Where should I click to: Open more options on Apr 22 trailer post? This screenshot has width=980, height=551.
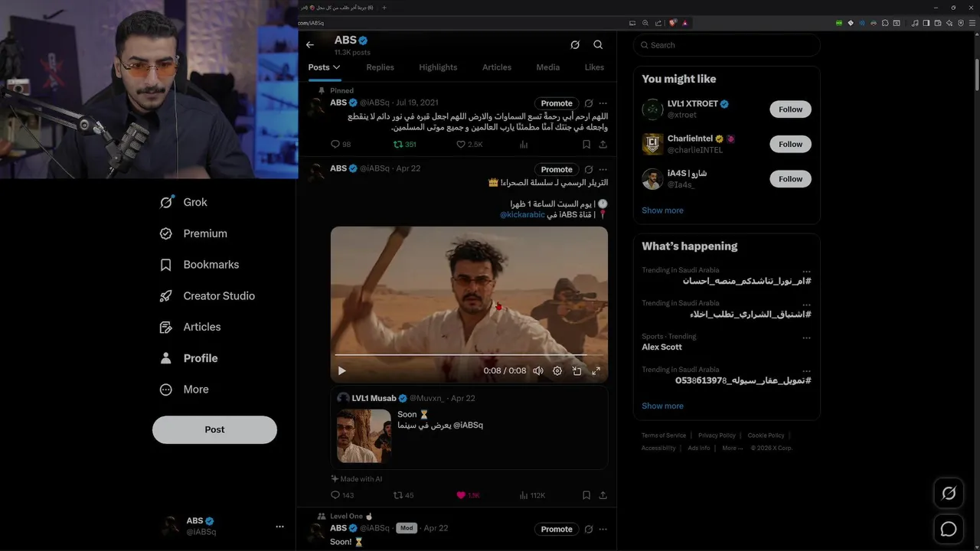pyautogui.click(x=603, y=169)
